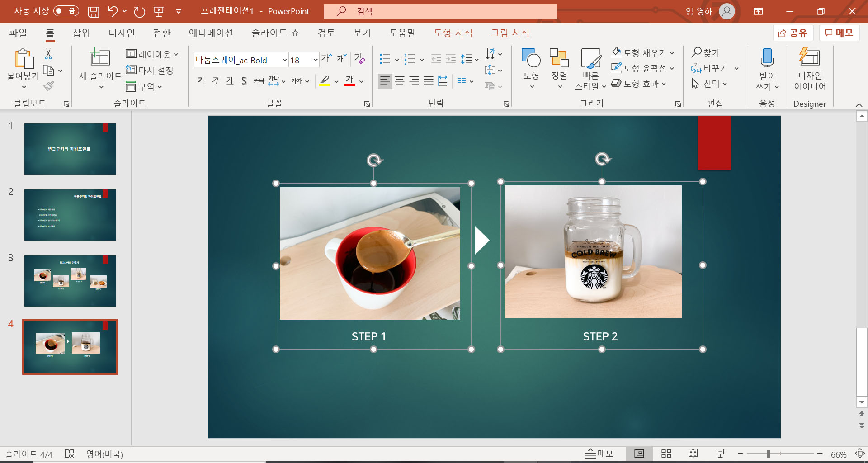
Task: Open the Insert (삽입) tab
Action: (x=81, y=33)
